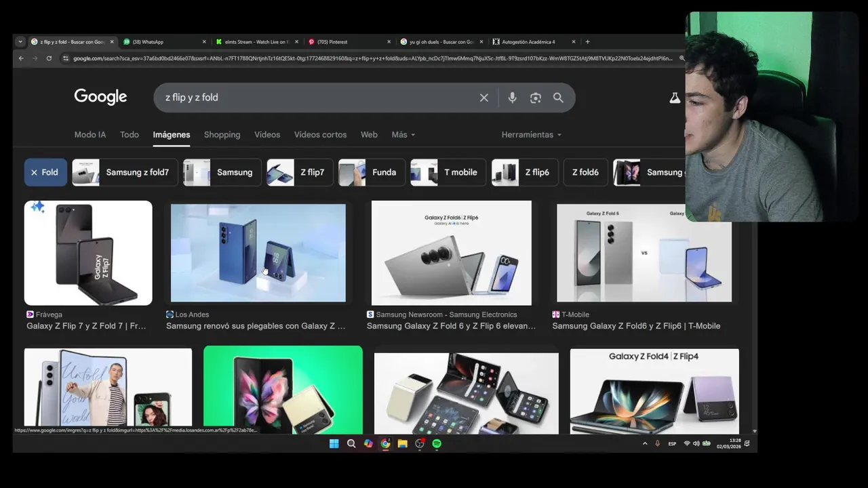Screen dimensions: 868x488
Task: Switch to the Autogestión Académica 4 tab
Action: [x=534, y=42]
